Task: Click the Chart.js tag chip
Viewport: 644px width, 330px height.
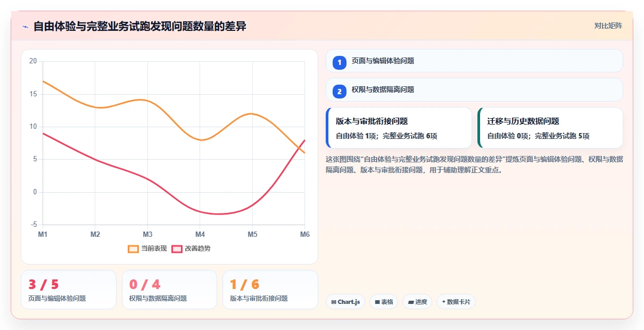Action: [x=345, y=302]
